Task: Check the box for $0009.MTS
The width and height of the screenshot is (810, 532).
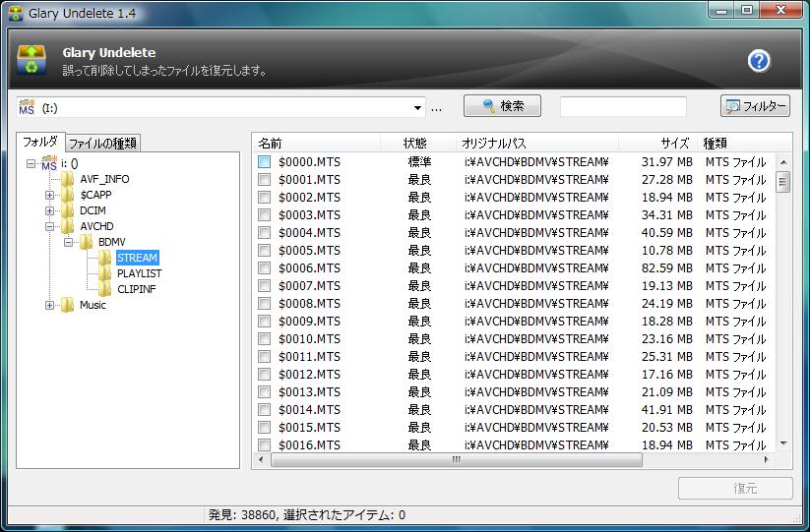Action: (264, 321)
